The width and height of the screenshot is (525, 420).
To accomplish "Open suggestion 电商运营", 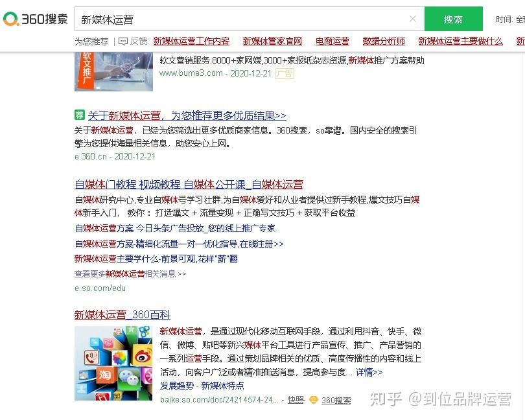I will (x=332, y=41).
